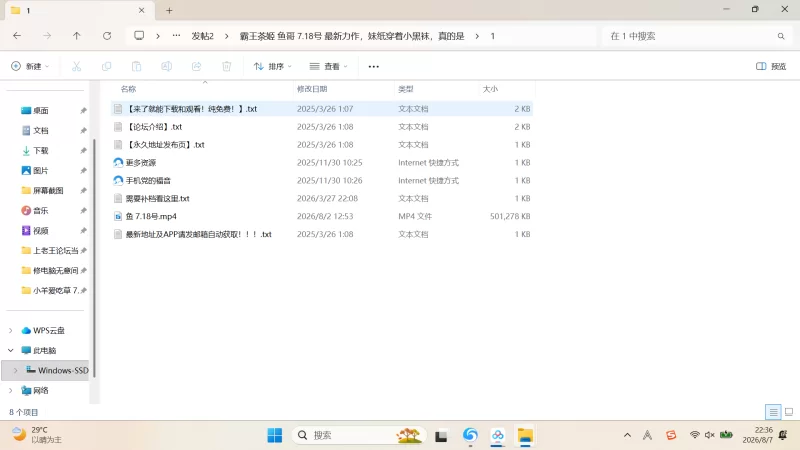The width and height of the screenshot is (800, 450).
Task: Click chevron after 发帖2 in breadcrumb
Action: [x=227, y=36]
